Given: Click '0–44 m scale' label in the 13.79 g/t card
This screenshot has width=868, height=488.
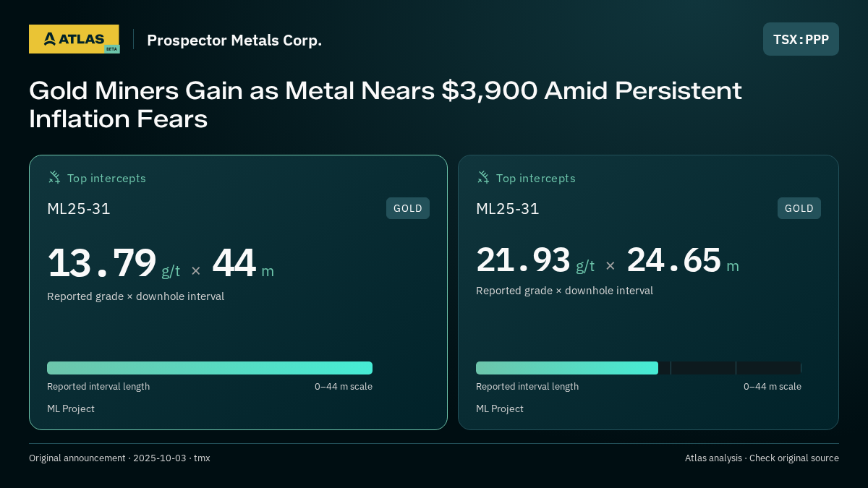Looking at the screenshot, I should tap(344, 386).
